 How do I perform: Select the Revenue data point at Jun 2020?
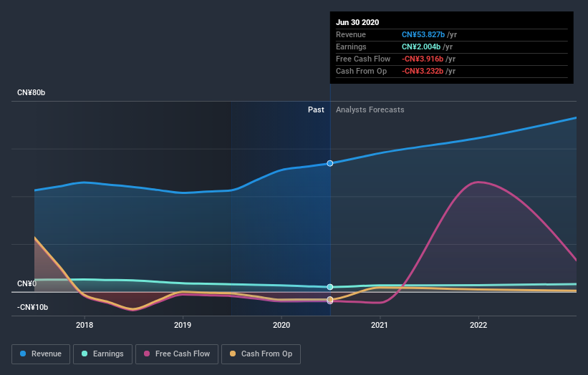[x=330, y=163]
